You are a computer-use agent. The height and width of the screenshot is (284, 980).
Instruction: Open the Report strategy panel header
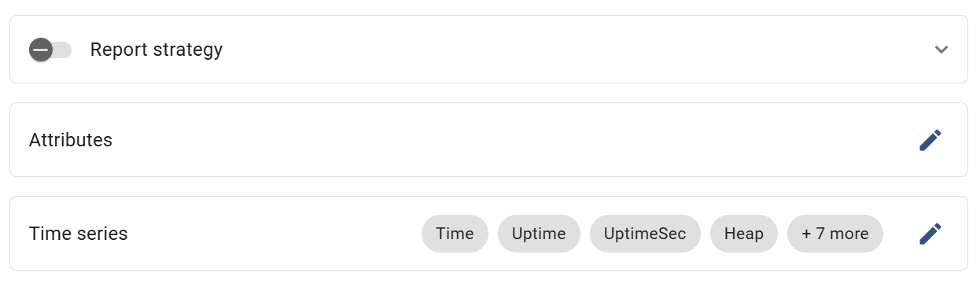tap(488, 49)
